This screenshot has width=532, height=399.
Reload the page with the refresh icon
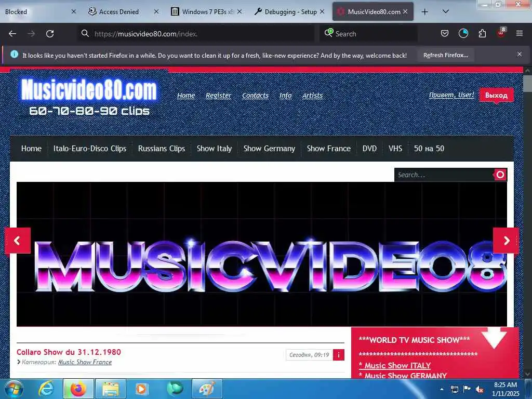click(x=50, y=34)
